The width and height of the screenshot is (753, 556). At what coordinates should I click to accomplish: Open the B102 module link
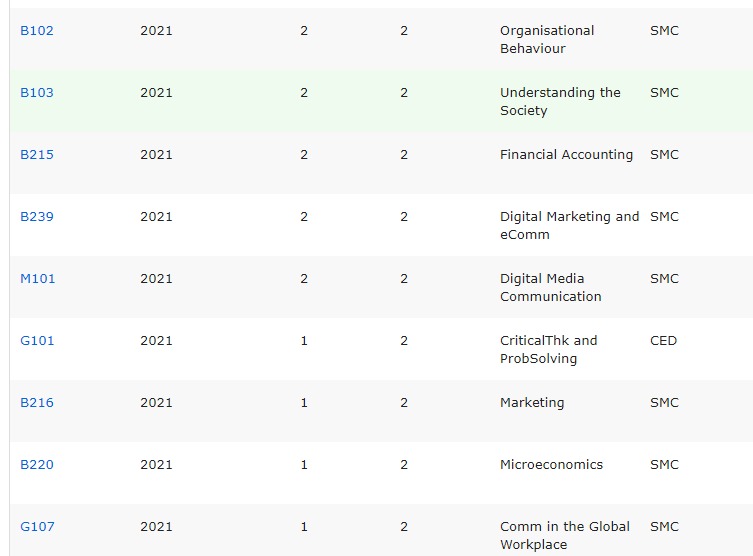tap(37, 31)
